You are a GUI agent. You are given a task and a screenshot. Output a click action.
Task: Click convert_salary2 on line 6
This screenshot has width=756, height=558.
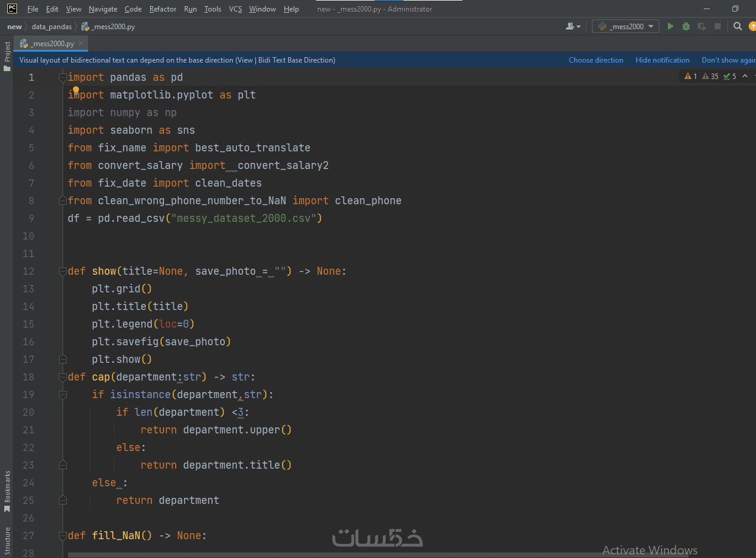coord(283,165)
